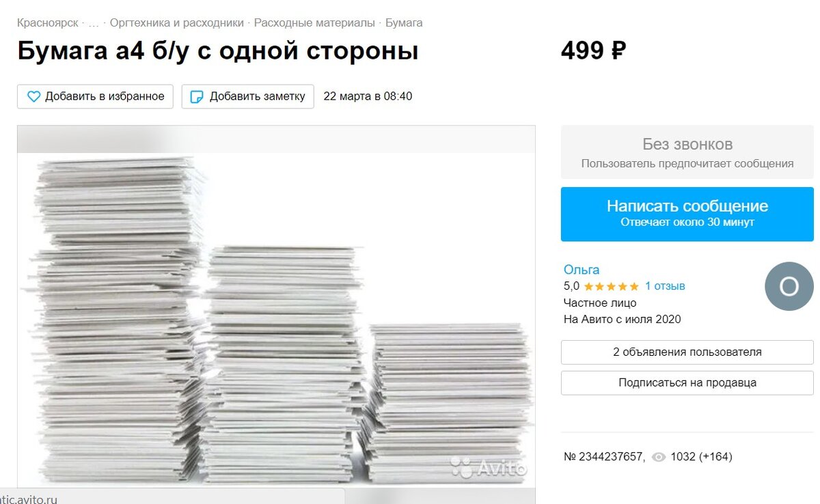Add listing to favorites via Добавить в избранное

pos(96,96)
